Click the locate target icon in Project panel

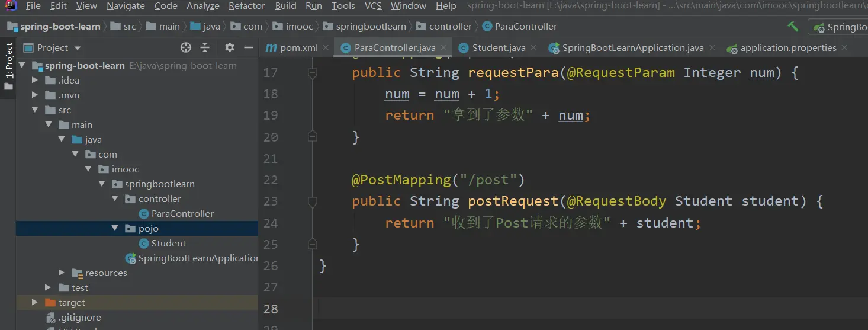click(x=186, y=47)
